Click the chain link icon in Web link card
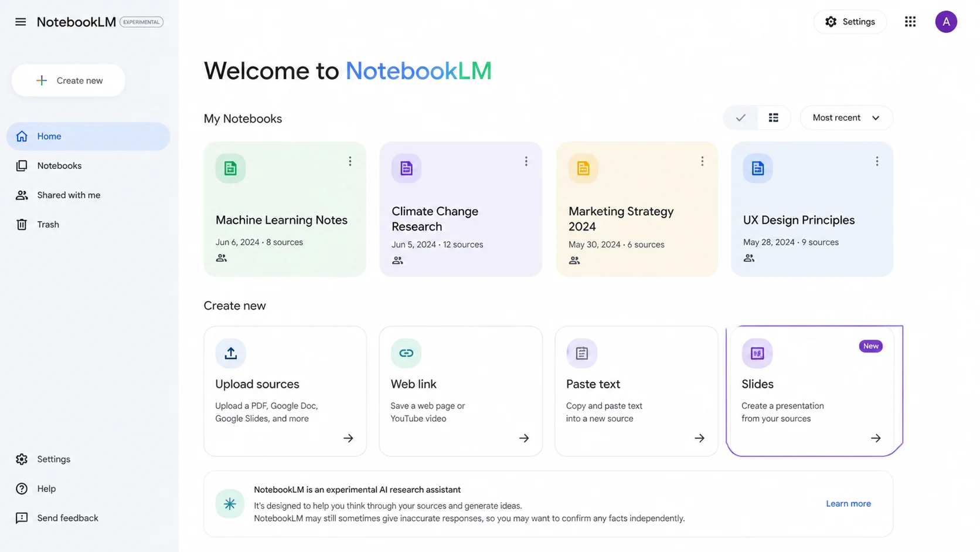Image resolution: width=980 pixels, height=552 pixels. click(406, 353)
